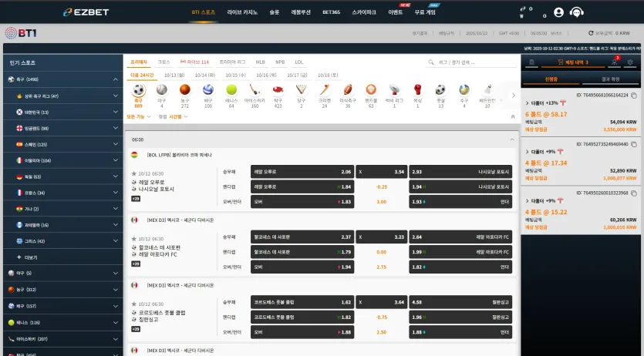Bet 칠판싱고 win at 4.58

[x=460, y=302]
